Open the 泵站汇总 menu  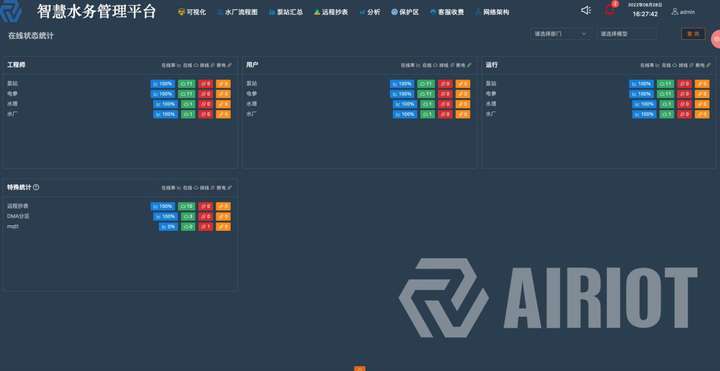(286, 12)
